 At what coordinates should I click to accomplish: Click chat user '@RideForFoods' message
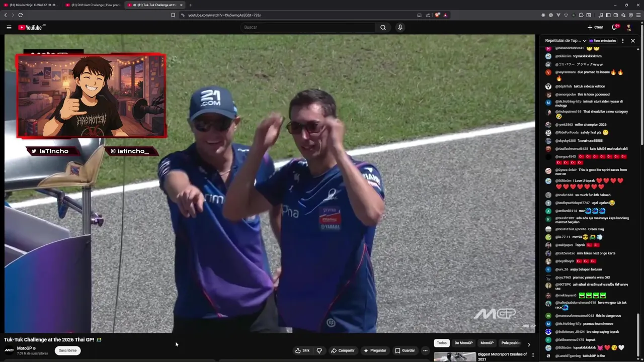[x=582, y=133]
